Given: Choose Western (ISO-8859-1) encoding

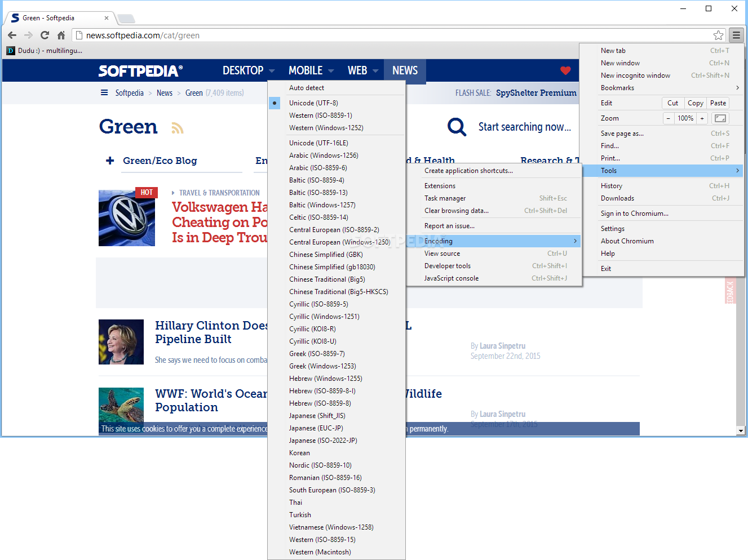Looking at the screenshot, I should (x=337, y=115).
